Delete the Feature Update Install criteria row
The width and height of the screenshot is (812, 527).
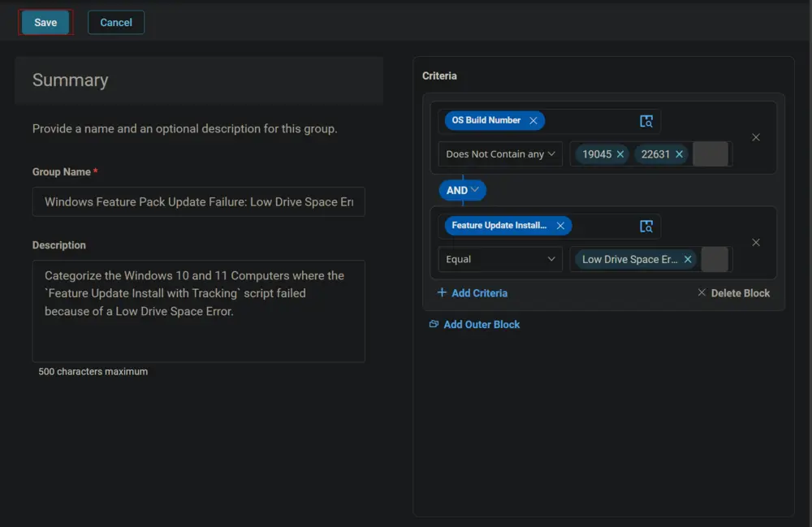pyautogui.click(x=755, y=242)
